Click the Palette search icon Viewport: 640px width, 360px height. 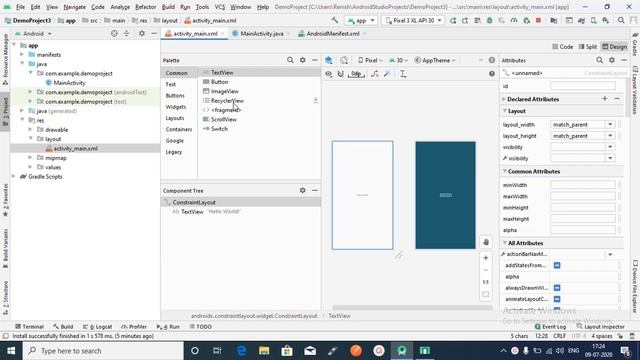(x=290, y=60)
